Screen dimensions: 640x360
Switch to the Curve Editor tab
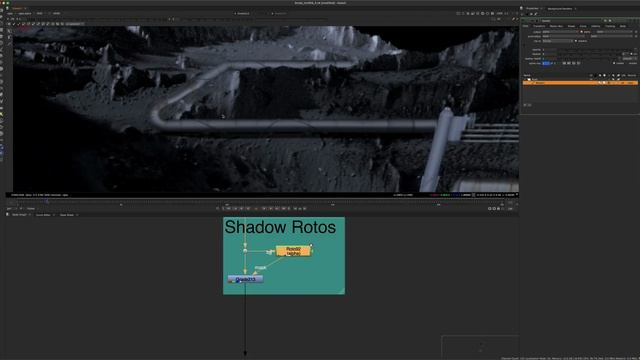pos(43,215)
